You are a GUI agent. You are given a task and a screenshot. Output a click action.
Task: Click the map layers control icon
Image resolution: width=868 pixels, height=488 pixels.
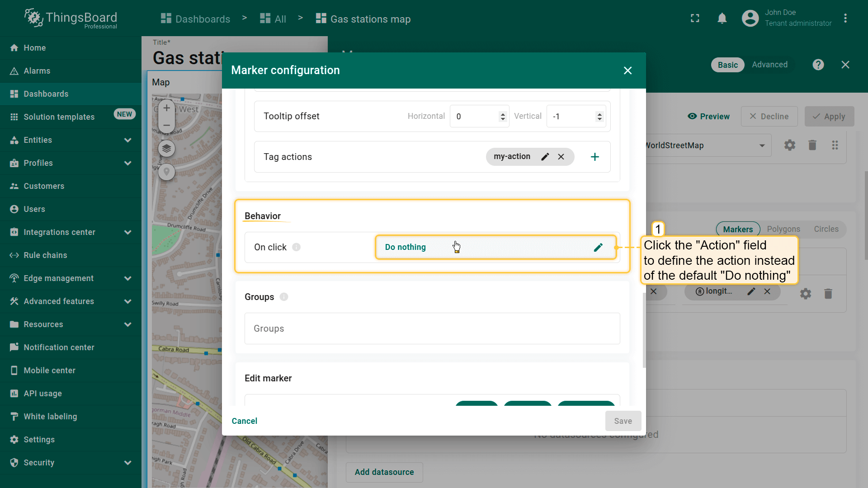pyautogui.click(x=166, y=148)
